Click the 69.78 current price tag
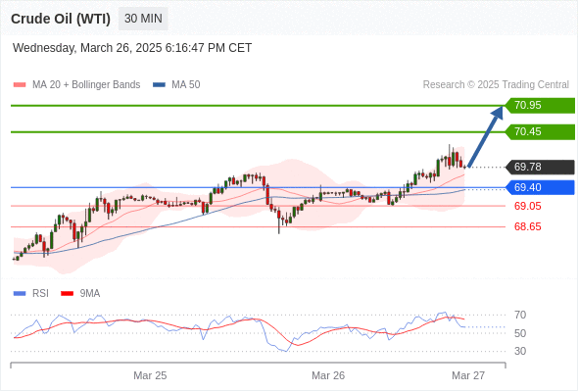This screenshot has height=392, width=578. [540, 167]
